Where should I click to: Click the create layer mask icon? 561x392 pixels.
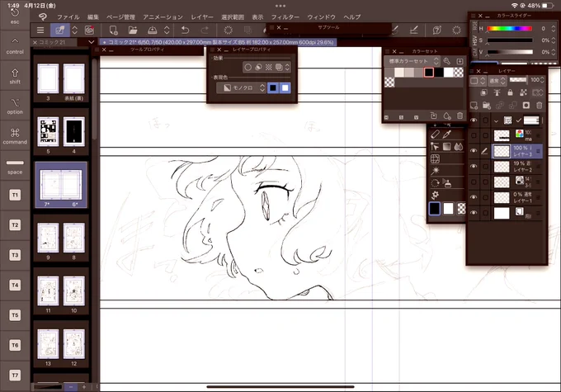tap(526, 106)
